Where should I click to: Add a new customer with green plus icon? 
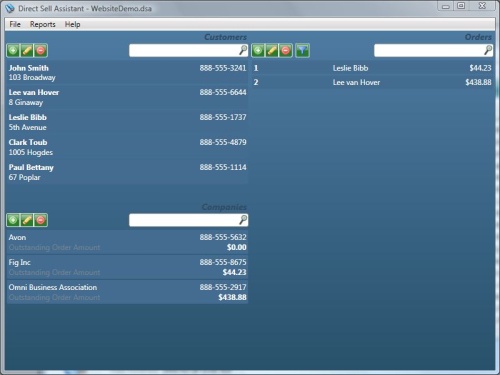(x=13, y=51)
